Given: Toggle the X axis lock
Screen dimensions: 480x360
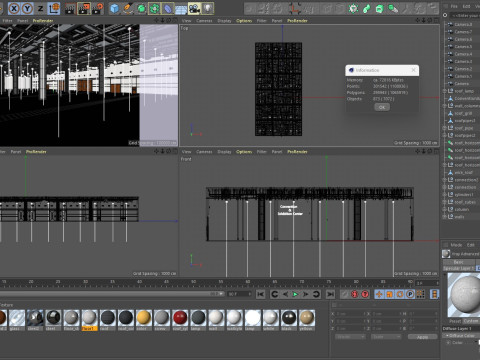Looking at the screenshot, I should point(14,8).
